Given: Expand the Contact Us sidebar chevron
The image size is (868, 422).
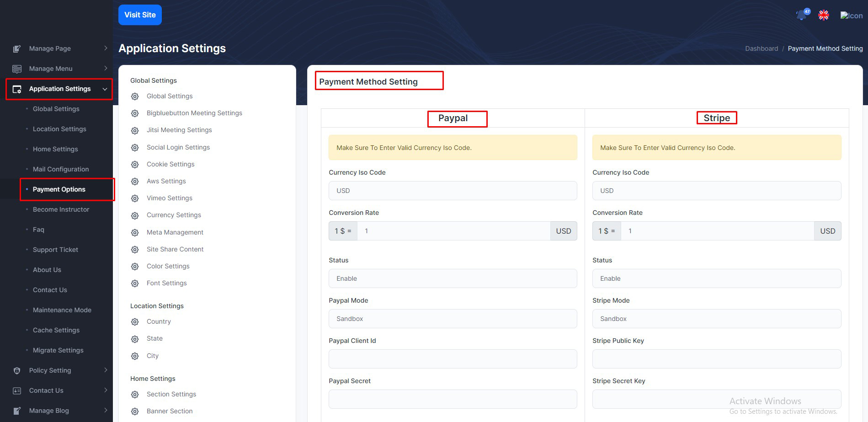Looking at the screenshot, I should 106,390.
